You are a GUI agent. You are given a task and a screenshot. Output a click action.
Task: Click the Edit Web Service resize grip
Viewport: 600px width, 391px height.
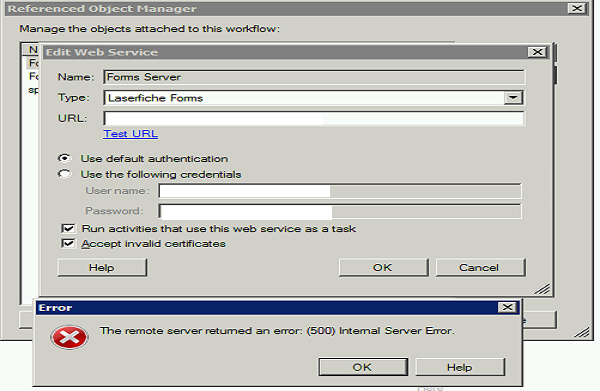tap(543, 289)
